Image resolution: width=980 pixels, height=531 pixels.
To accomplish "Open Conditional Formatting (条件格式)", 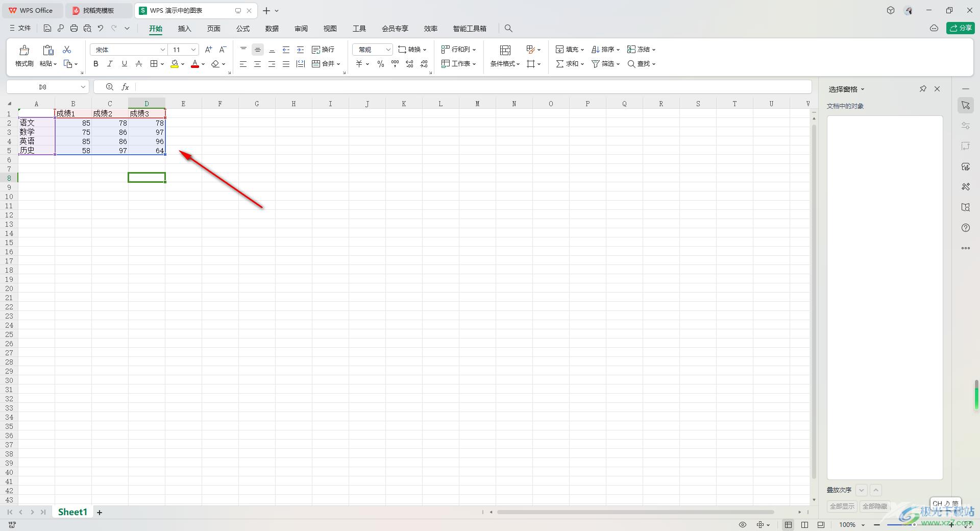I will pyautogui.click(x=505, y=56).
